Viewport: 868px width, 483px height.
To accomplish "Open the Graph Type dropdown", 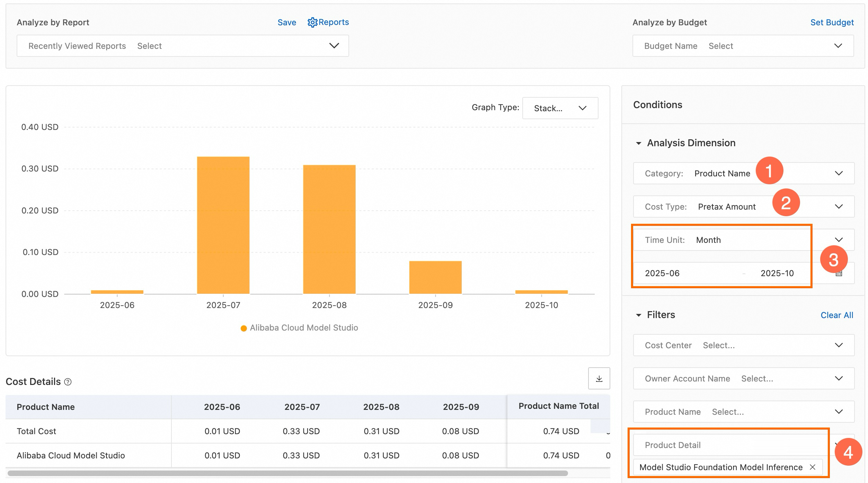I will point(560,108).
